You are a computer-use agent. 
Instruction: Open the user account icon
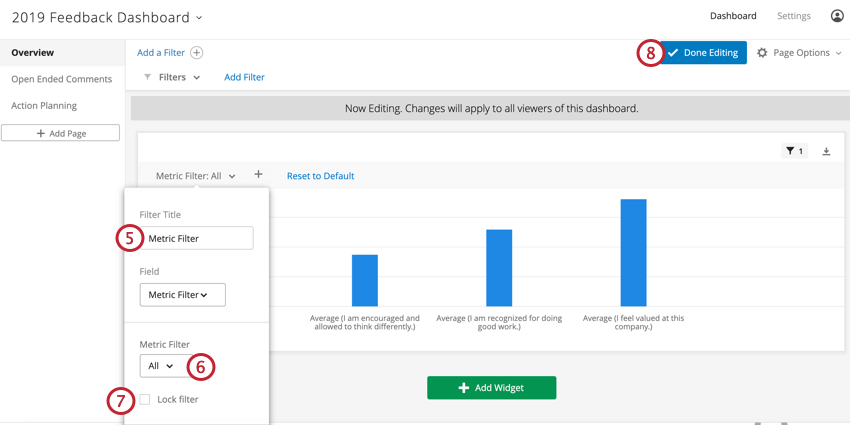[836, 16]
